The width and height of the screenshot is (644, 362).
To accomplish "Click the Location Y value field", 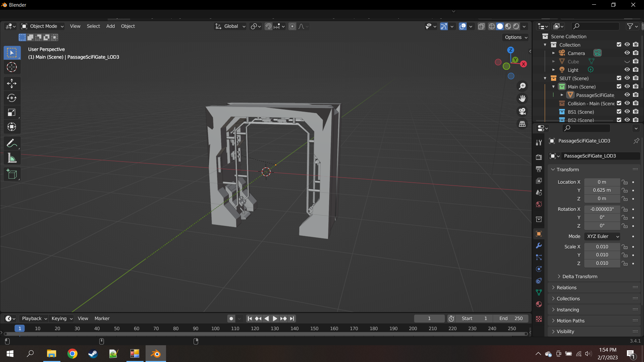I will [x=602, y=190].
